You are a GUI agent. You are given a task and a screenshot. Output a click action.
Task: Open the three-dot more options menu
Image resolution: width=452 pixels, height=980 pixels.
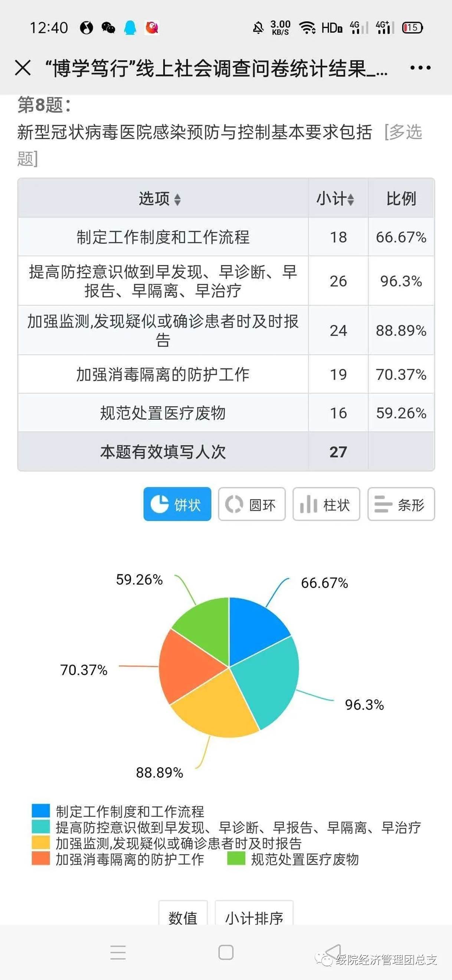pos(420,68)
